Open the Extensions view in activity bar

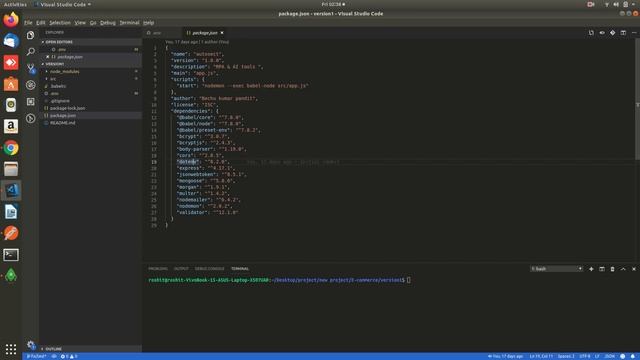pos(31,102)
